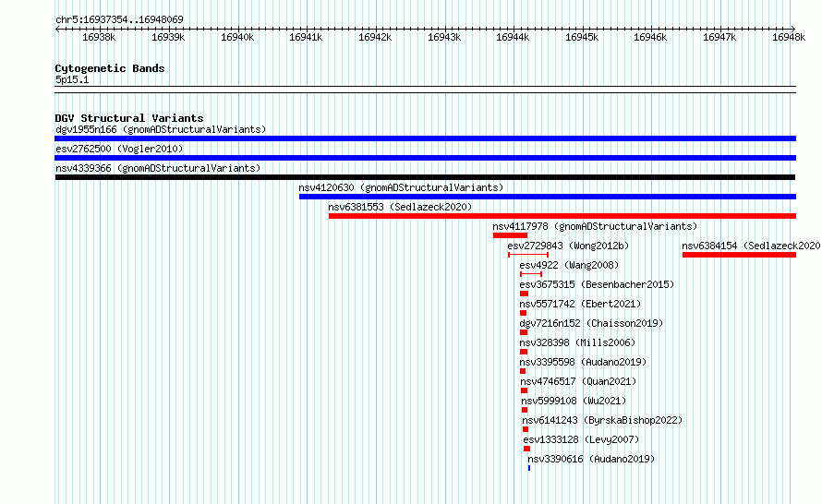Select the esv2762500 (Vogler2010) label
Viewport: 822px width, 504px height.
coord(119,149)
